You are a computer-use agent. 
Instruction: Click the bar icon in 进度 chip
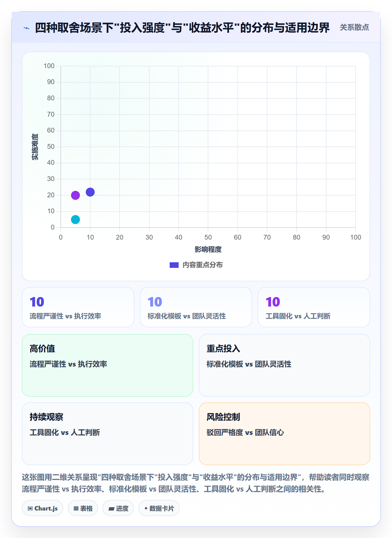coord(111,509)
